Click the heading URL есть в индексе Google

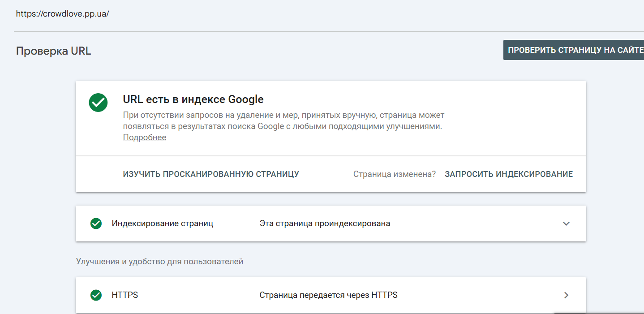point(193,99)
